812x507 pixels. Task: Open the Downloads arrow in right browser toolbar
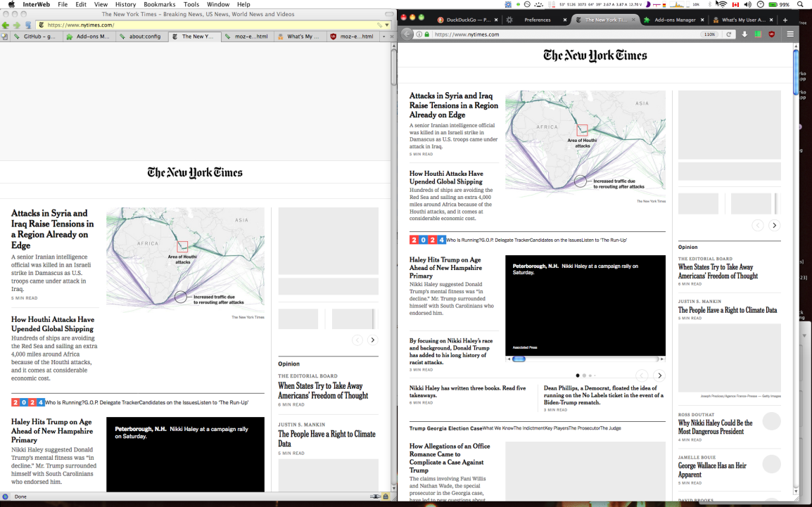tap(744, 34)
